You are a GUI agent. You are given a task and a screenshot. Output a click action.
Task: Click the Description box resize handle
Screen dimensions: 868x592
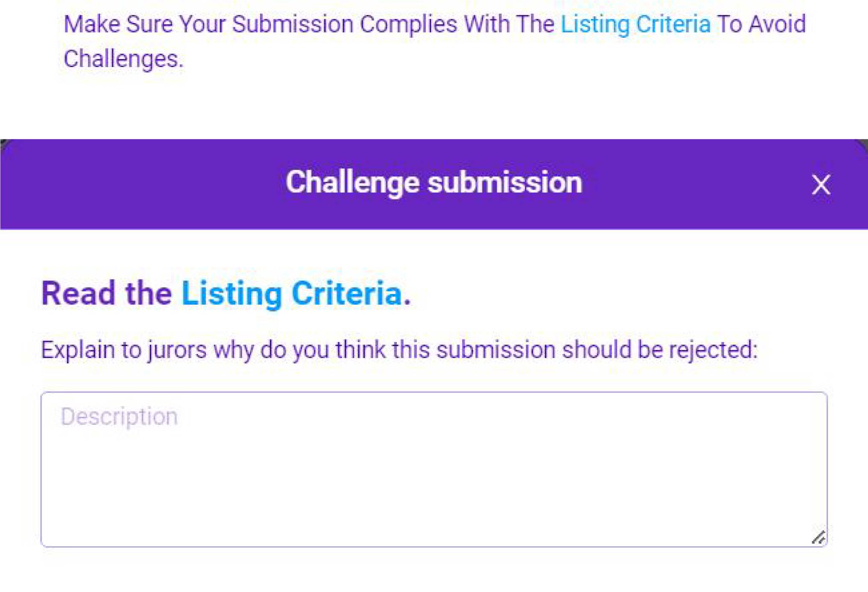tap(818, 537)
